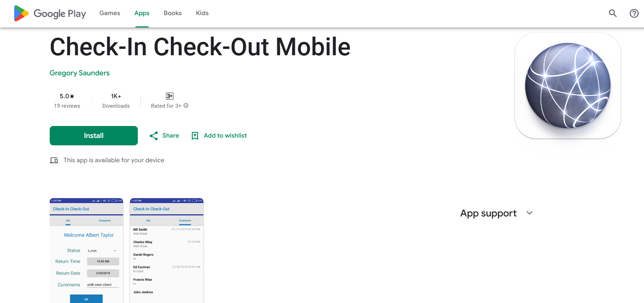The width and height of the screenshot is (644, 303).
Task: Click the globe app icon image
Action: coord(568,86)
